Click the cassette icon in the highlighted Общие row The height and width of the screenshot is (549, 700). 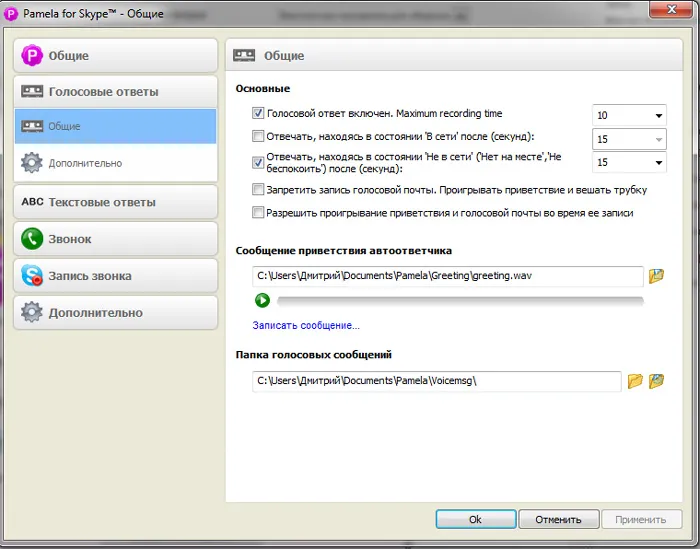[x=32, y=126]
